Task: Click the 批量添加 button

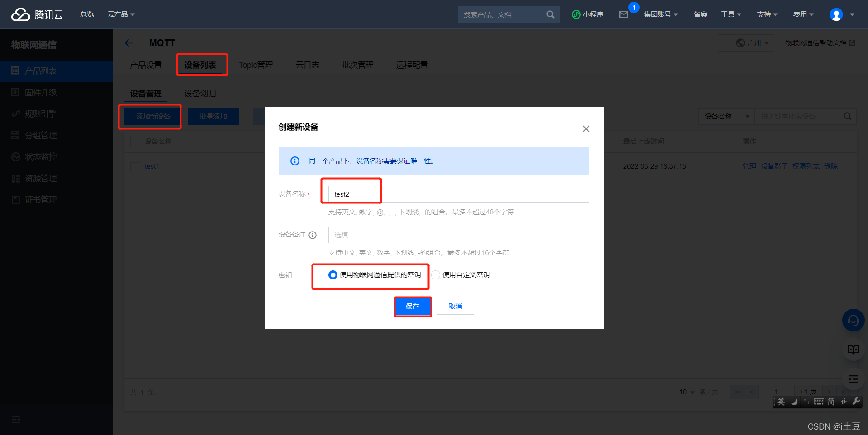Action: click(x=213, y=117)
